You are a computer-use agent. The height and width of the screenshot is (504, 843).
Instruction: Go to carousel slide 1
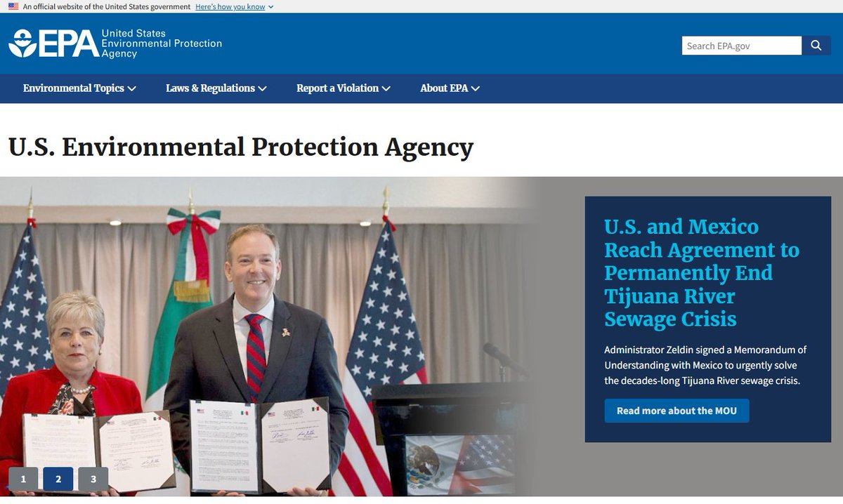point(23,479)
